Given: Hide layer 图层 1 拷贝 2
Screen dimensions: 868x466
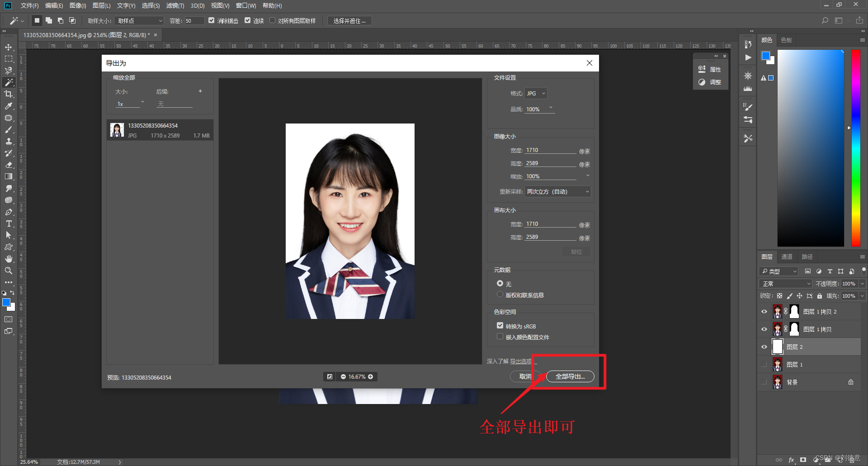Looking at the screenshot, I should click(764, 311).
